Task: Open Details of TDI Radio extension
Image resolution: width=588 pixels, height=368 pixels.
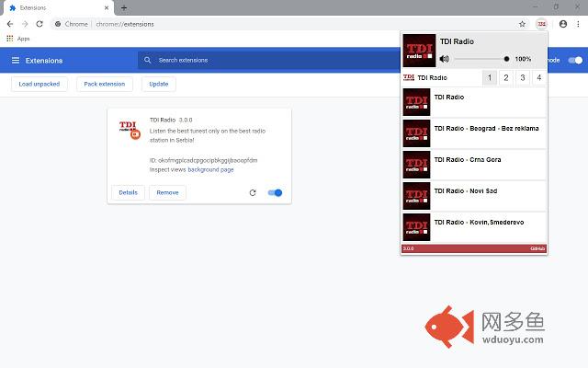Action: point(129,192)
